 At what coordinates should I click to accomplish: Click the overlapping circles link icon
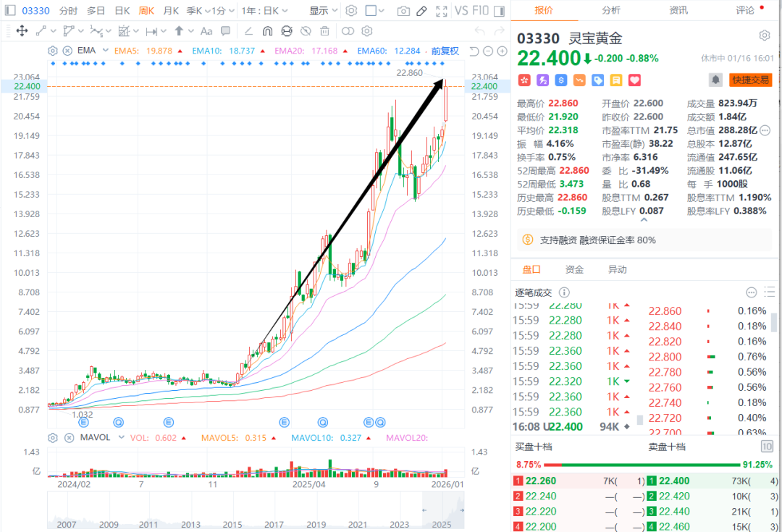(348, 31)
